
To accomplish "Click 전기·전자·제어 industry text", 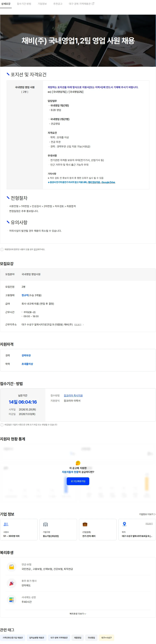I will click(x=89, y=536).
